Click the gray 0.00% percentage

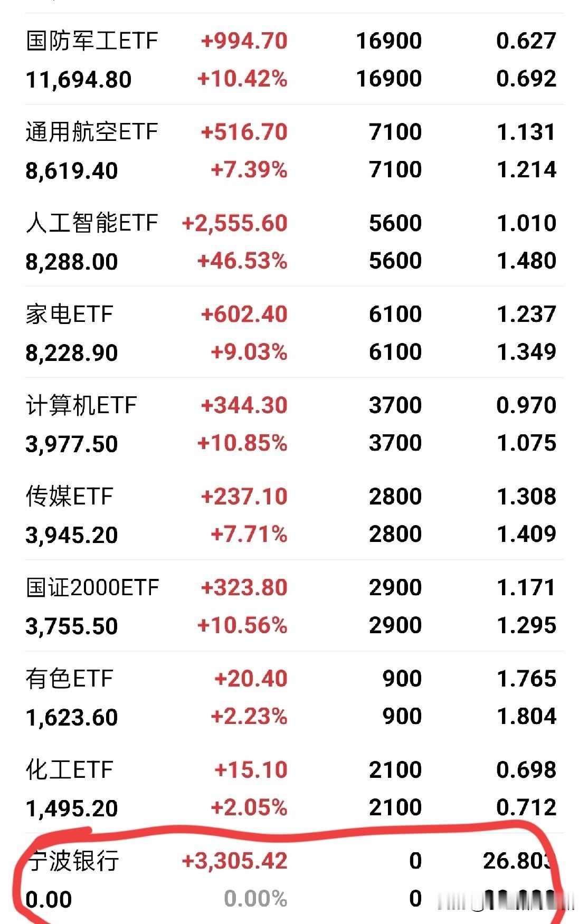coord(255,899)
